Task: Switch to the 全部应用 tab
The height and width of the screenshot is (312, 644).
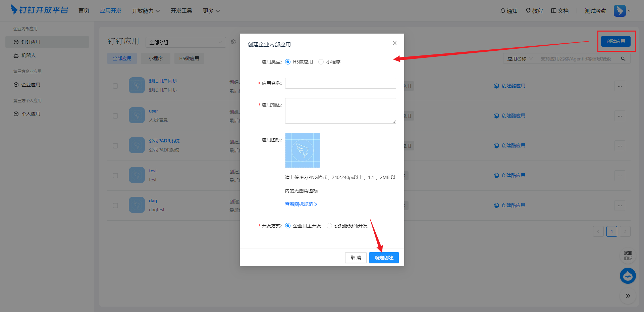Action: click(x=122, y=58)
